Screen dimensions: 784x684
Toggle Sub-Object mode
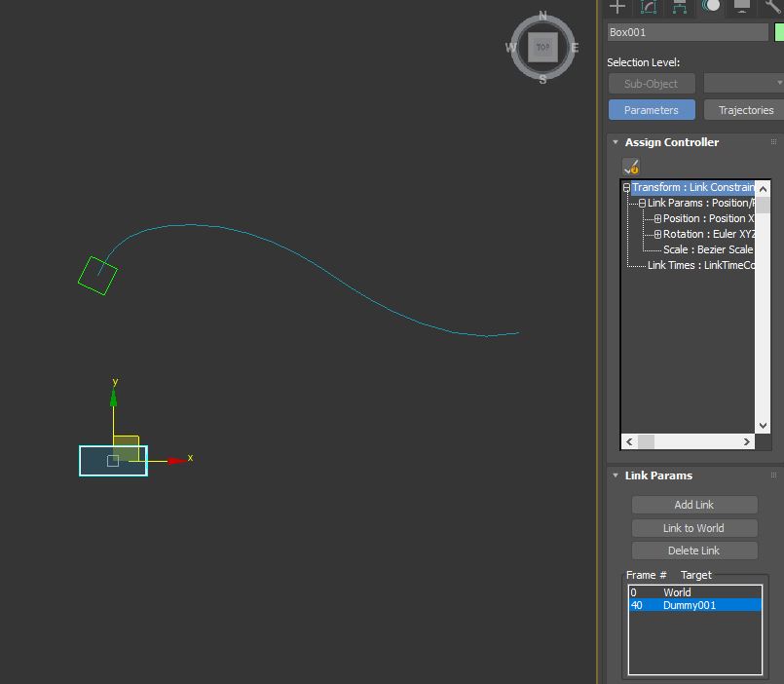[x=651, y=83]
